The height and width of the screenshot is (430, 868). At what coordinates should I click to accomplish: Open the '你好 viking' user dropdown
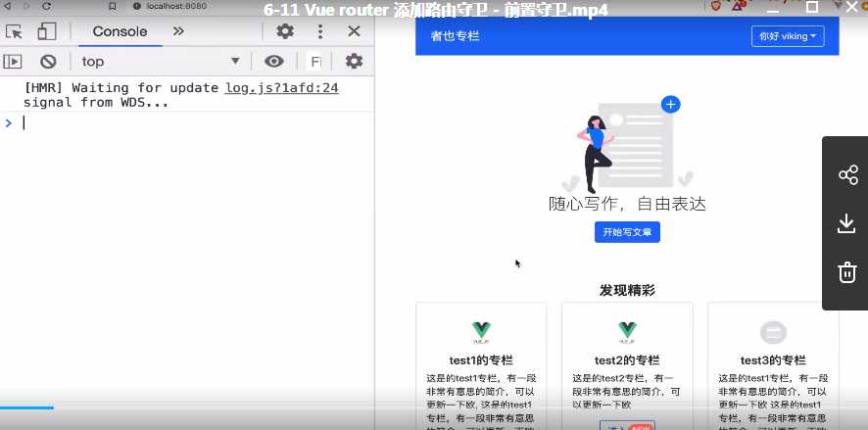tap(788, 36)
